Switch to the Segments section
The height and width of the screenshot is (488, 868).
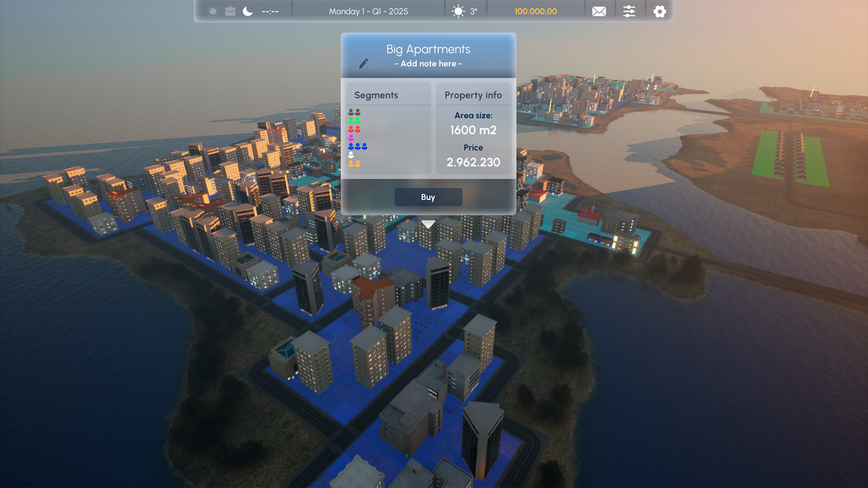pyautogui.click(x=376, y=95)
